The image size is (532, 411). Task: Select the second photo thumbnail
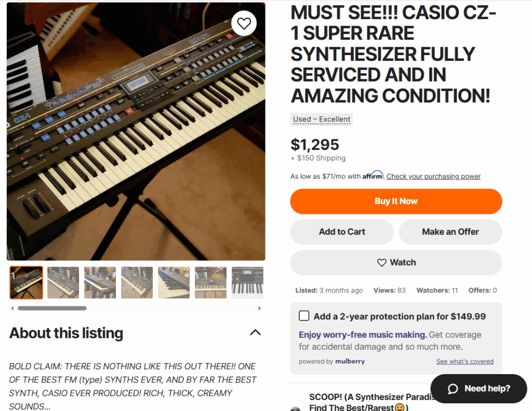click(63, 283)
